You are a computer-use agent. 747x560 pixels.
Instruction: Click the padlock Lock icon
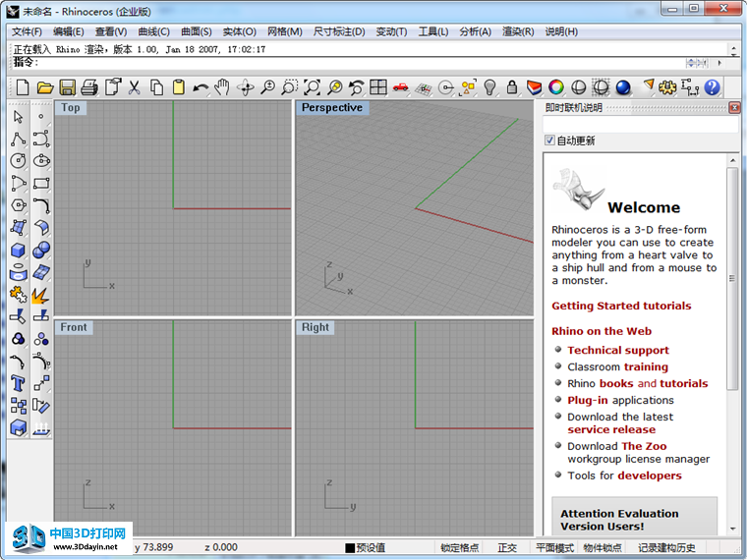512,87
